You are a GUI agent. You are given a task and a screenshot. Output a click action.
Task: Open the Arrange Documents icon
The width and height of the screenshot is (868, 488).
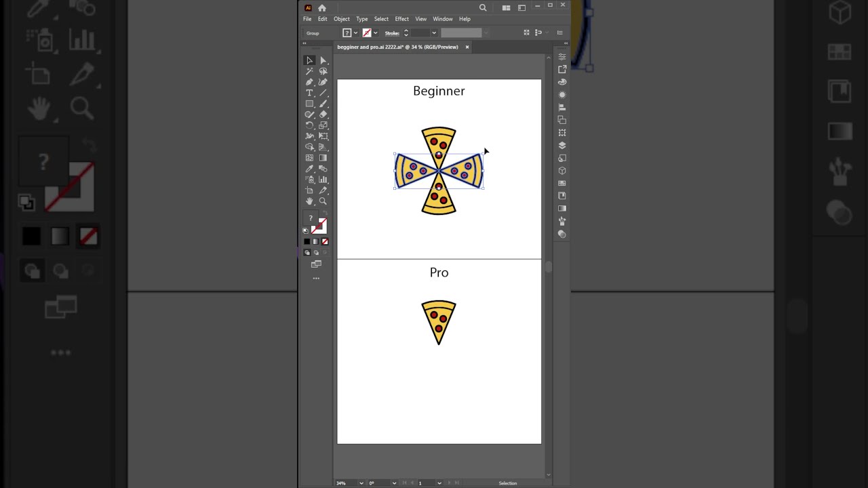[506, 8]
